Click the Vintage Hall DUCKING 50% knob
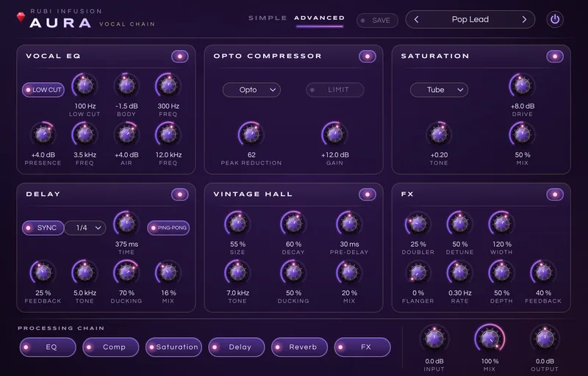 point(293,272)
